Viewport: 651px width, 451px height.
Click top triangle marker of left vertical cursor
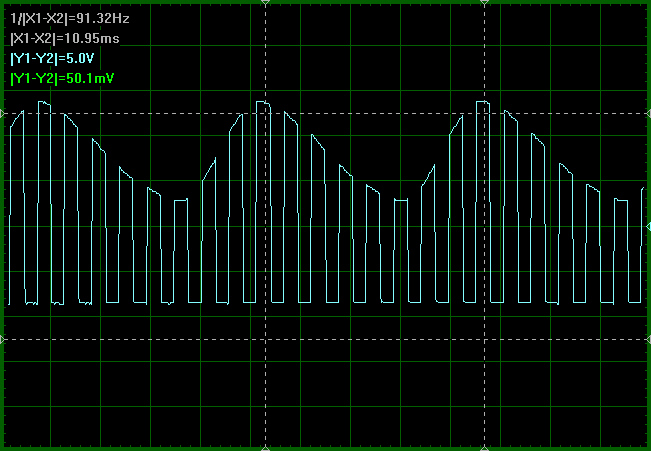pos(265,4)
